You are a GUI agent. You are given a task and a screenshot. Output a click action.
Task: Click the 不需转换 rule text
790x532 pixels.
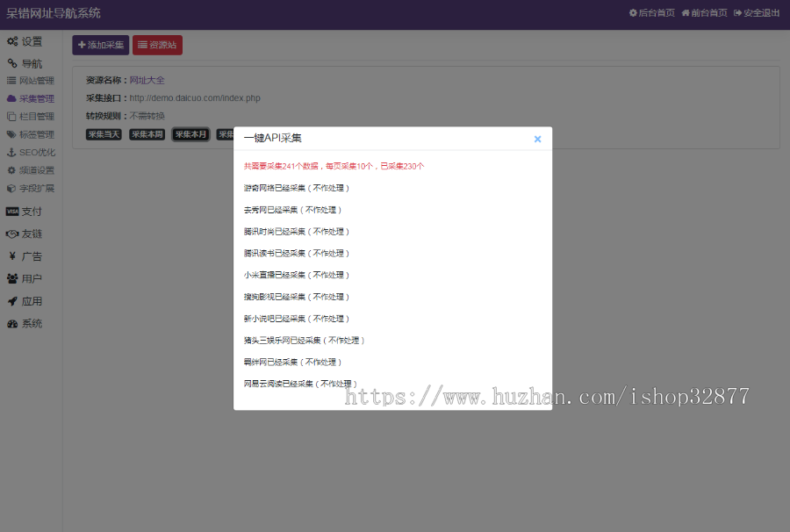(x=147, y=116)
